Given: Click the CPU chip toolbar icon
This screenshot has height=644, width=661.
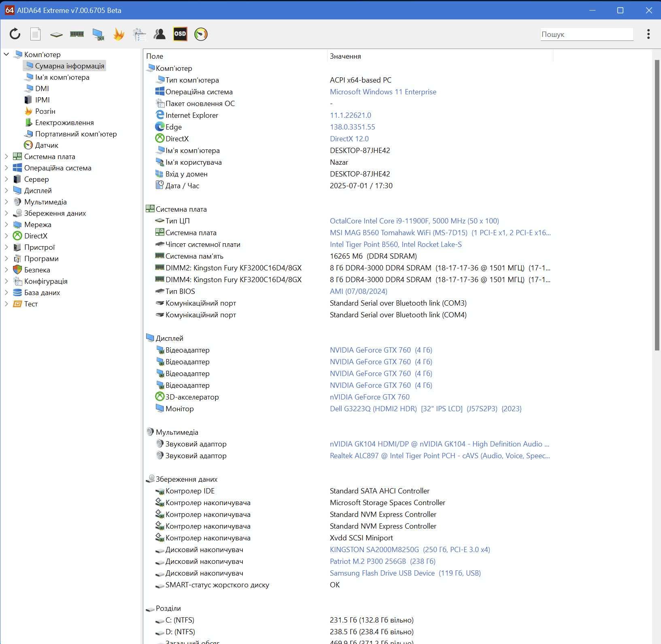Looking at the screenshot, I should 56,34.
